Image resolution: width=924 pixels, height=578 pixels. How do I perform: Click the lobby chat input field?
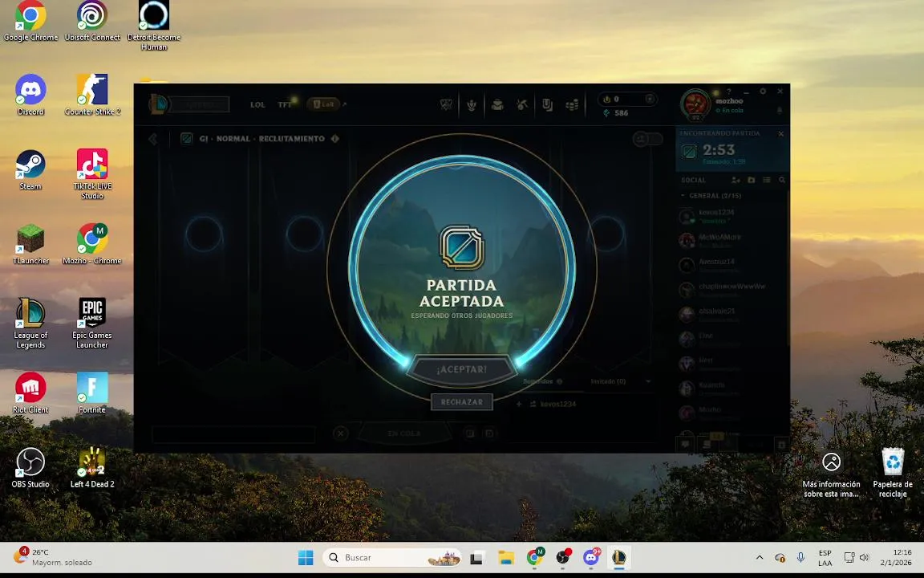[233, 434]
